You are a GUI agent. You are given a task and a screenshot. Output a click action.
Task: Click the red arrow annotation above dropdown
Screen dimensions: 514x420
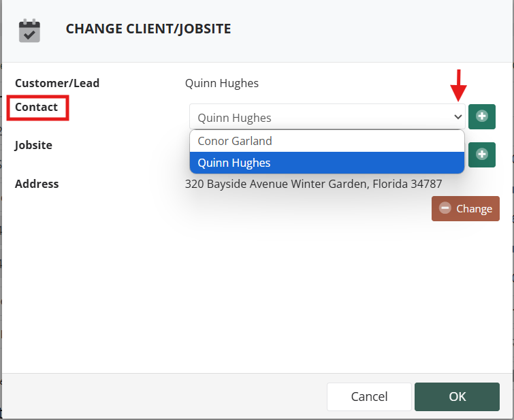tap(458, 85)
